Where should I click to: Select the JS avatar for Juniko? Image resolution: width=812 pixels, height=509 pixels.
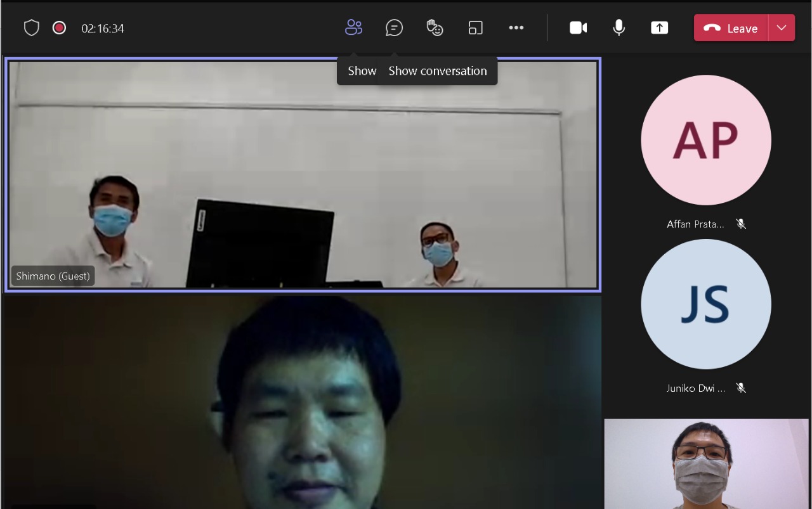click(705, 304)
